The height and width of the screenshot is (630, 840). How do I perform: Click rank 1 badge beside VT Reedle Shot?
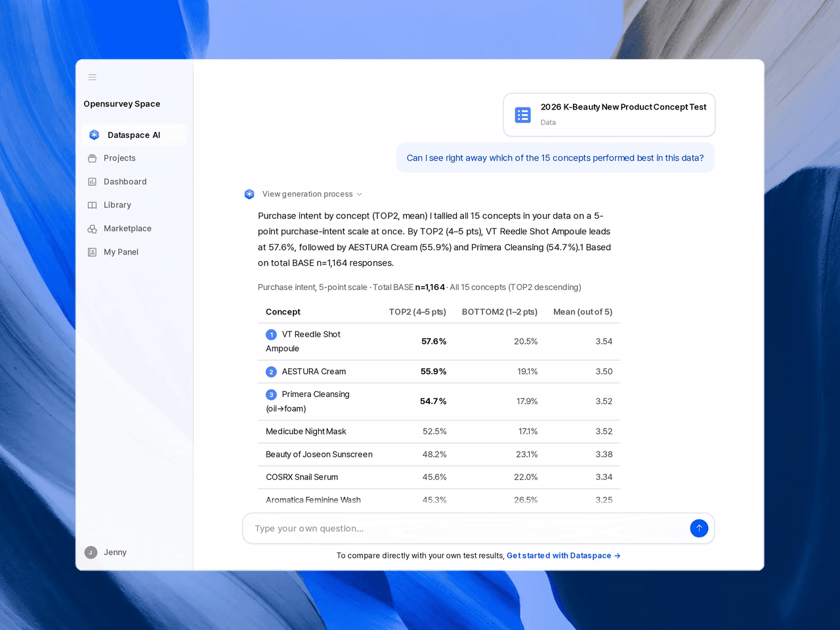pos(272,335)
